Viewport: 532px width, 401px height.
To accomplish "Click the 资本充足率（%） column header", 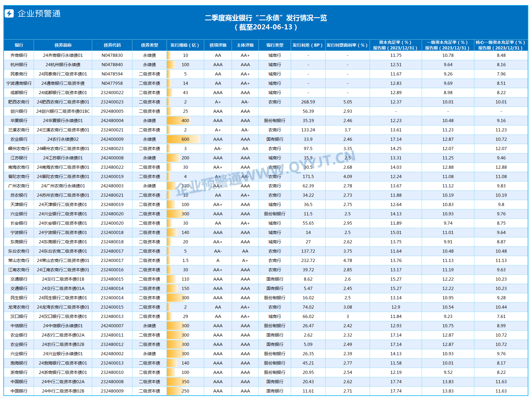I will 396,45.
